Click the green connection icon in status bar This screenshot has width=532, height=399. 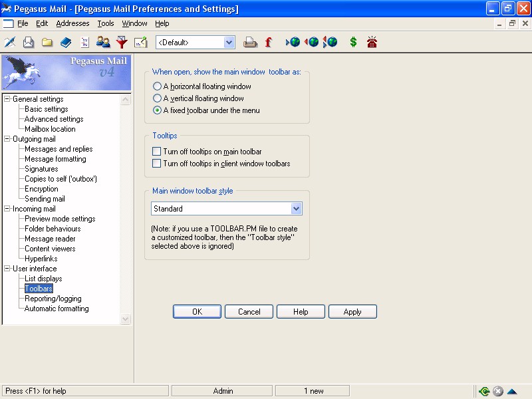tap(484, 391)
